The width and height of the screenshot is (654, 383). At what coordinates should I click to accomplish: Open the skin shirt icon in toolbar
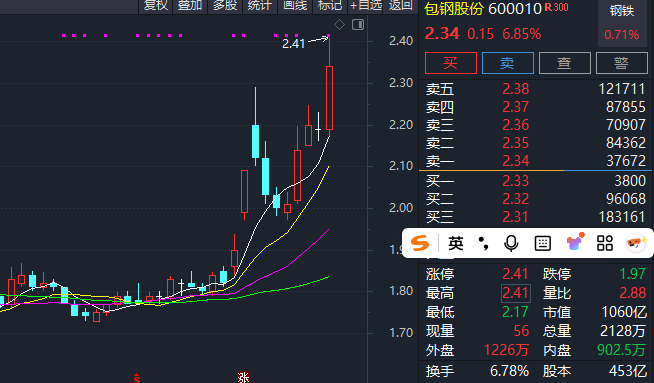coord(575,242)
